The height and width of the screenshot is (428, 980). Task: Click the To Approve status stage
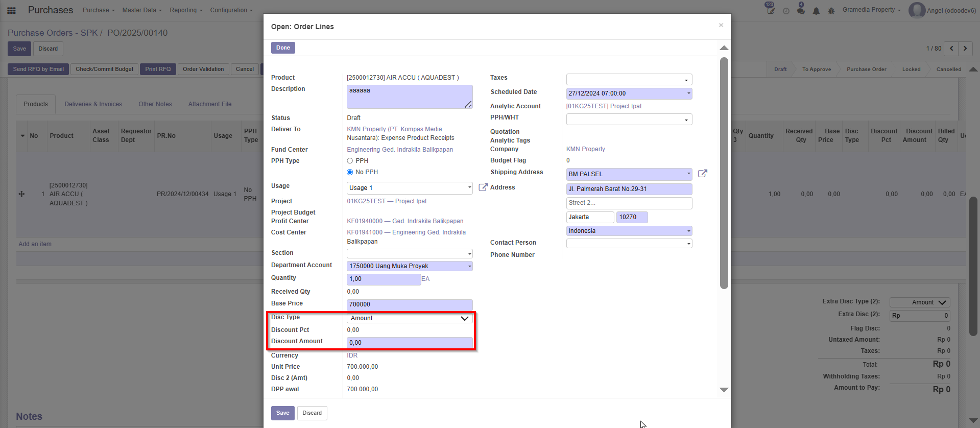tap(816, 69)
